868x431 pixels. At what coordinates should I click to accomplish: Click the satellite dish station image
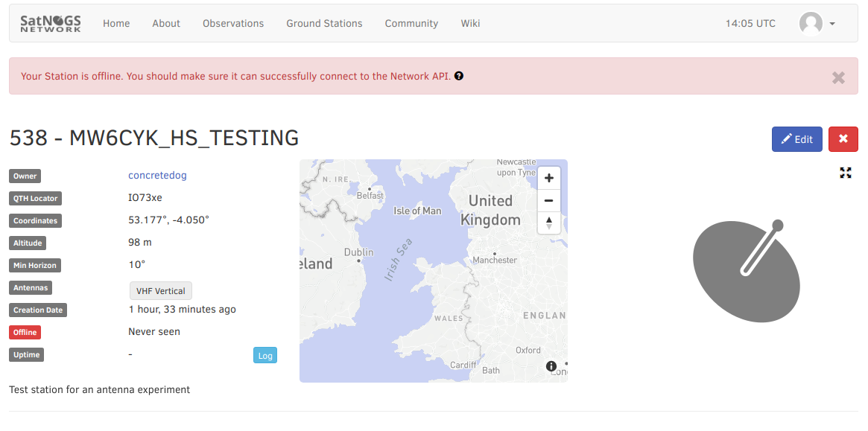[746, 272]
